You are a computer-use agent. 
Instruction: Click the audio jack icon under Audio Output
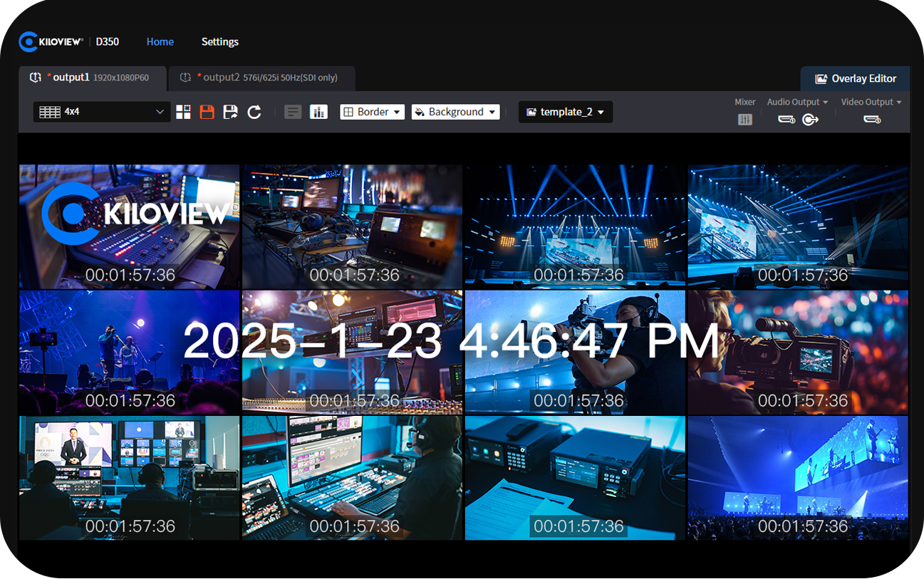(810, 120)
